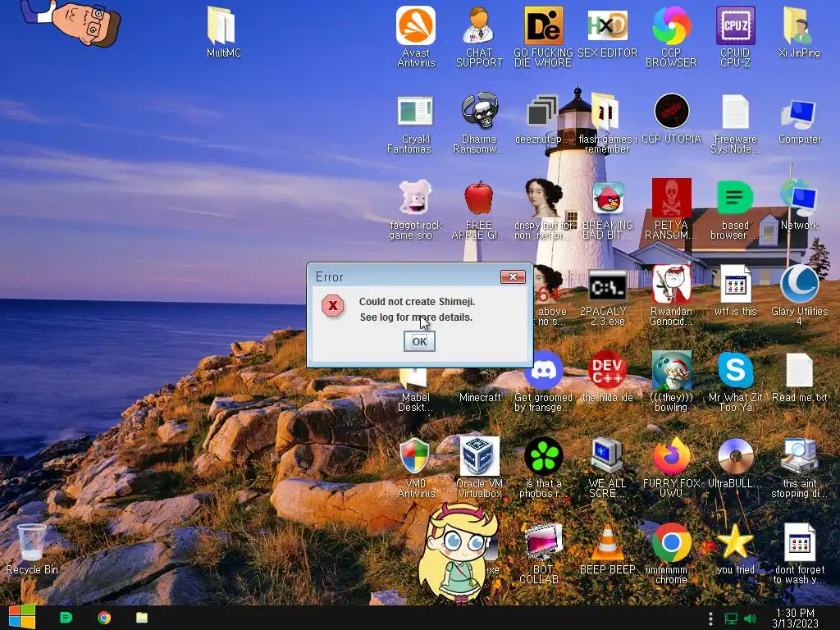This screenshot has height=630, width=840.
Task: Select the based browser green icon
Action: pos(735,197)
